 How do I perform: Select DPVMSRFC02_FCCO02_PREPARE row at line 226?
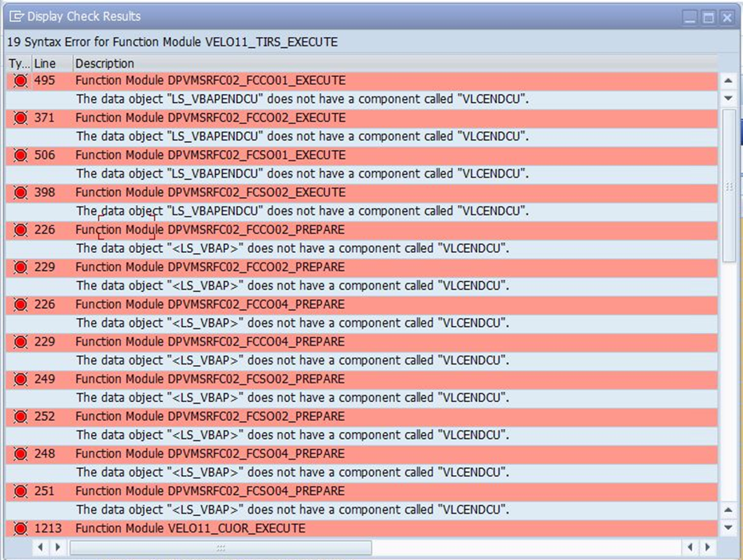[361, 230]
